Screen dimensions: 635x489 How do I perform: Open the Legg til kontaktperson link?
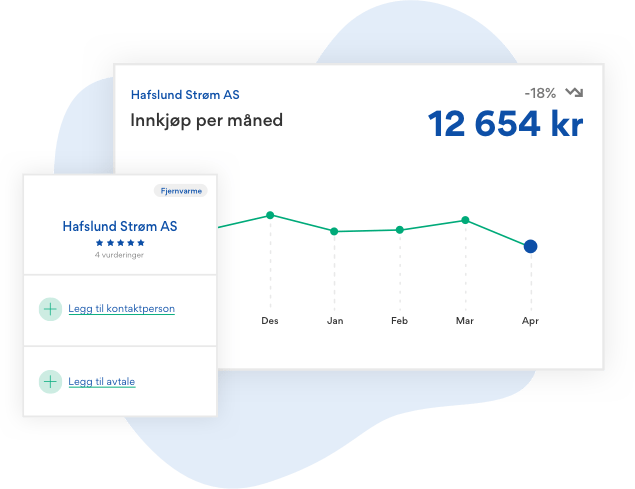tap(121, 309)
